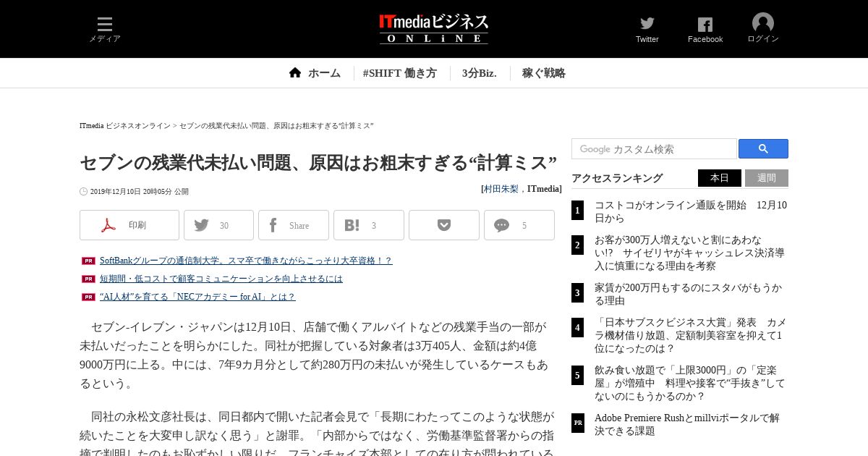Open PR: Adobe Premiere Rushとmillviポータル link
The height and width of the screenshot is (456, 868).
point(687,424)
